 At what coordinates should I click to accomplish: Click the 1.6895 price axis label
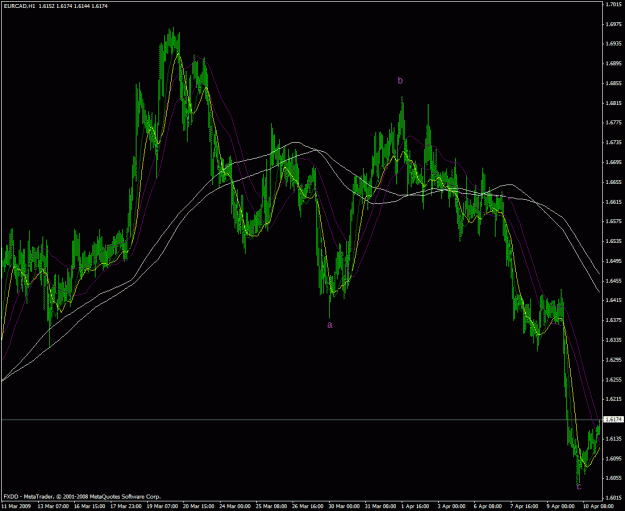click(x=614, y=64)
